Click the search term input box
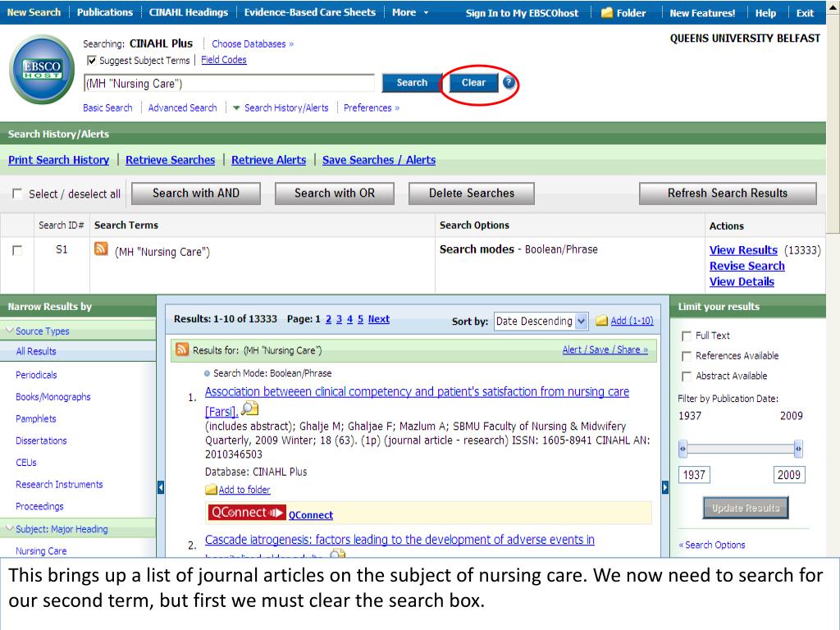 coord(230,84)
